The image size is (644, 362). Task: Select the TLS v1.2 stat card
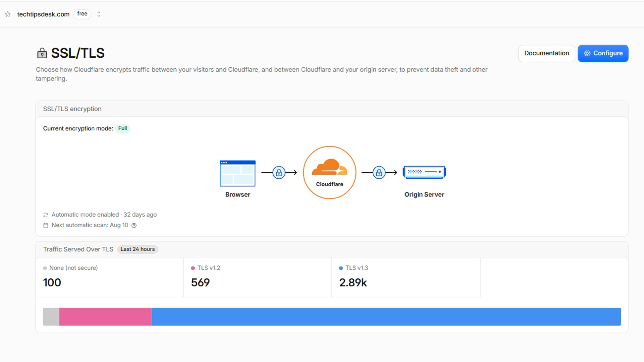[x=258, y=277]
